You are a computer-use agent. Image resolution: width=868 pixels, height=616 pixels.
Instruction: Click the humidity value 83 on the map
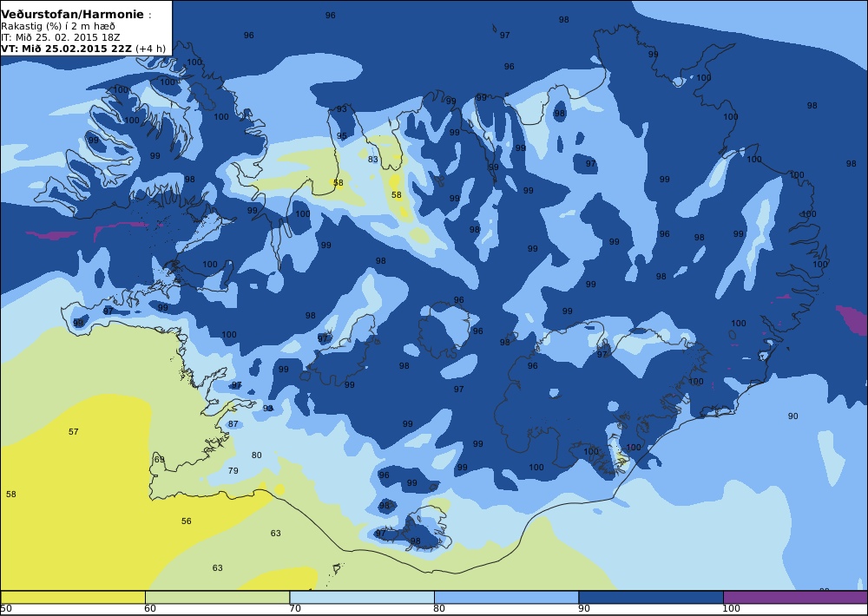373,160
